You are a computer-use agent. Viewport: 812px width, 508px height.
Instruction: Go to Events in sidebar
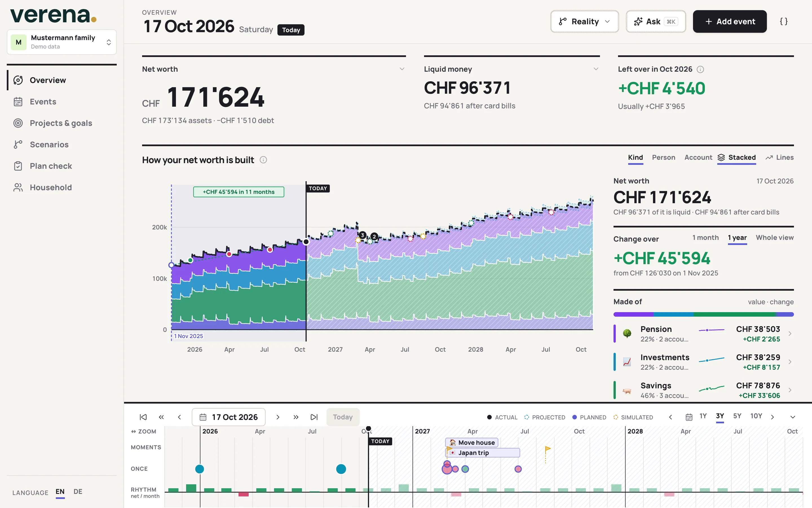tap(62, 102)
